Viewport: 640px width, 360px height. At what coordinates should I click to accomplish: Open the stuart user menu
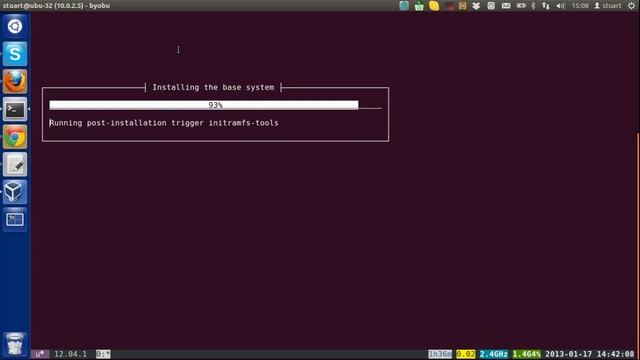pos(607,6)
